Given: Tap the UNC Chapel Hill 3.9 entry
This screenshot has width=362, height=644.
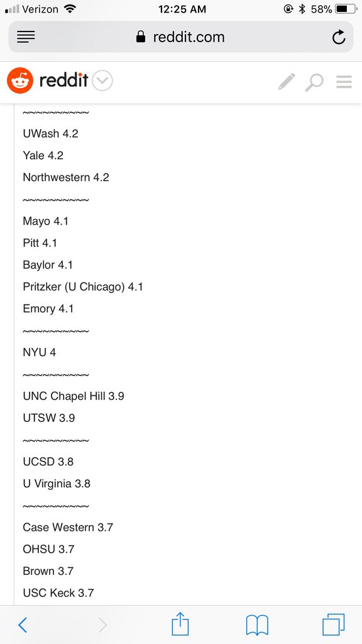Looking at the screenshot, I should point(74,396).
